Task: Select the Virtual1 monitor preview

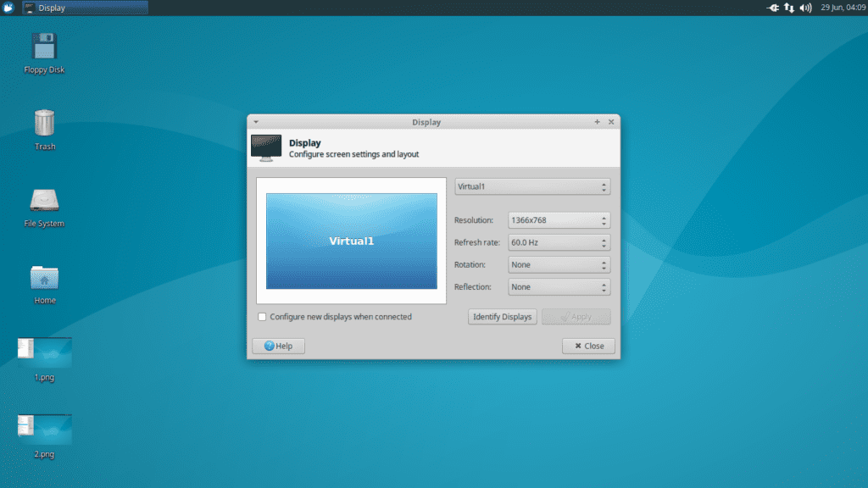Action: 351,240
